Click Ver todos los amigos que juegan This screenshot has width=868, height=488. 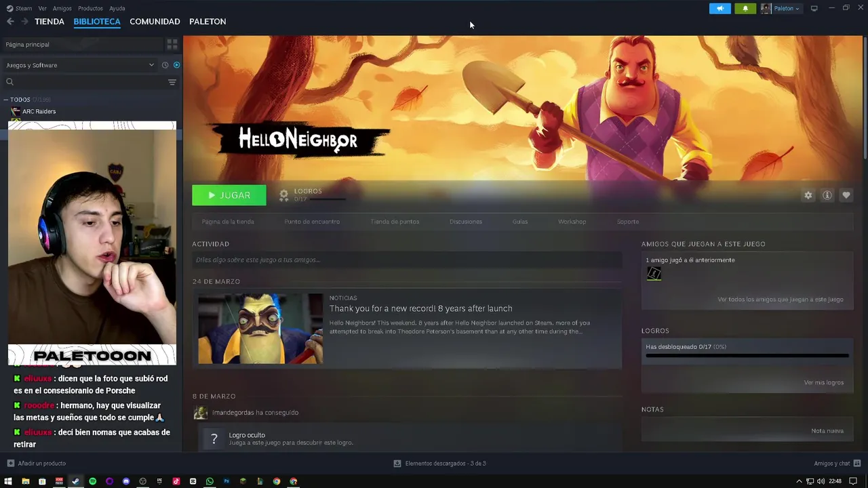(x=781, y=300)
